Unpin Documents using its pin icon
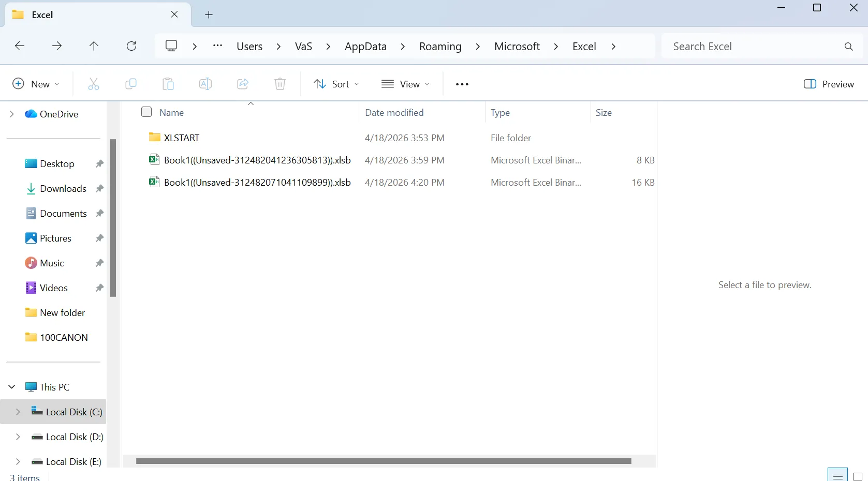Image resolution: width=868 pixels, height=481 pixels. 99,214
